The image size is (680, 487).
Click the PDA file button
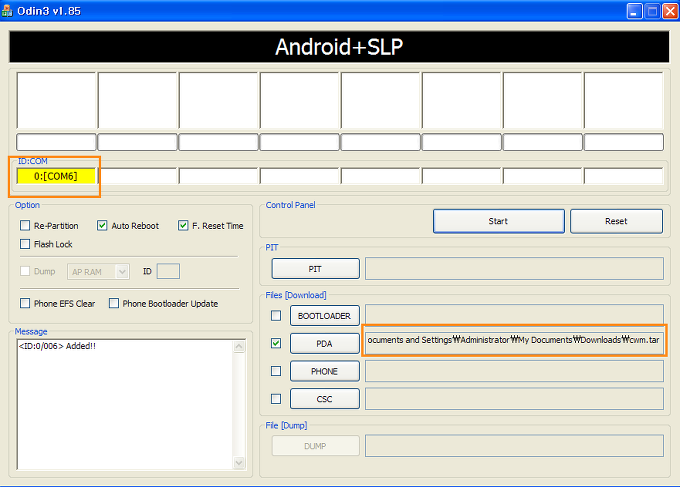click(324, 343)
